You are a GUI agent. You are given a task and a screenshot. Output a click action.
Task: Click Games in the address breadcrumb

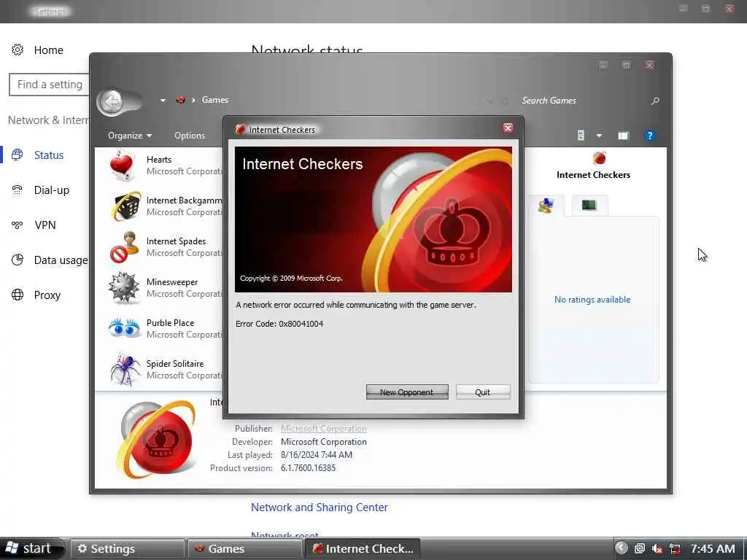pyautogui.click(x=215, y=100)
